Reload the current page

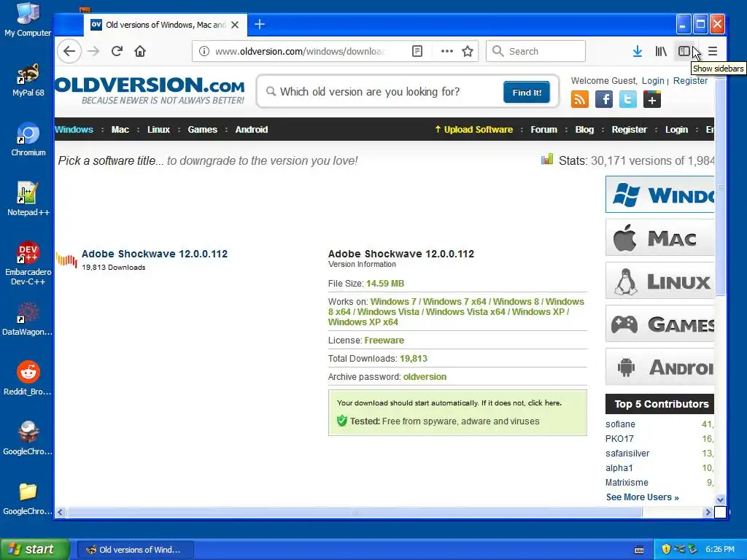(x=117, y=52)
